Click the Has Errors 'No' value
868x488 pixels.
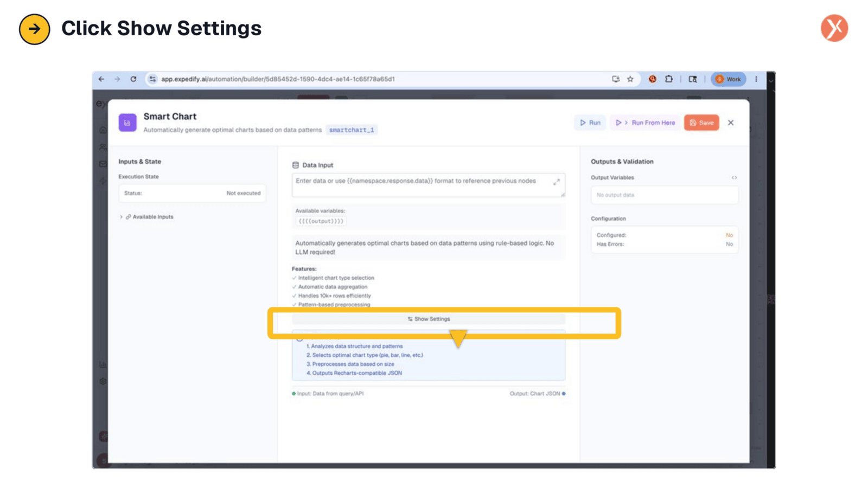coord(729,245)
